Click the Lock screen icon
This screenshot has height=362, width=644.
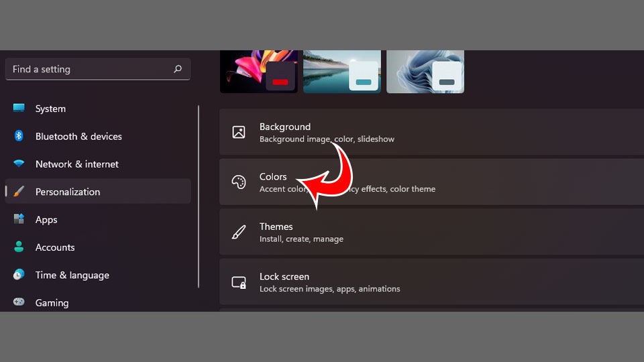point(239,282)
